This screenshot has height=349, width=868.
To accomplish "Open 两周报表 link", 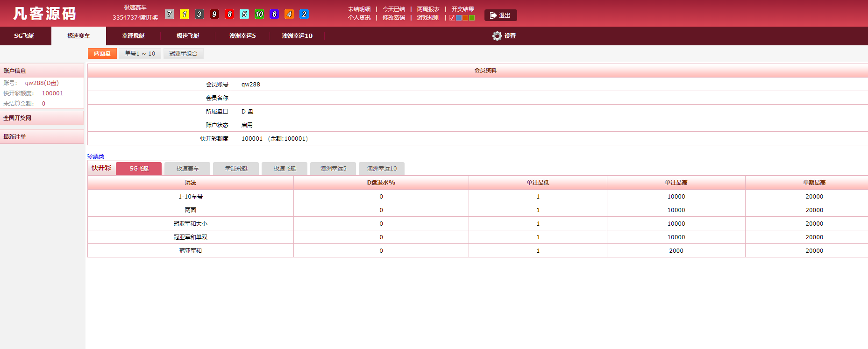I will pos(428,9).
